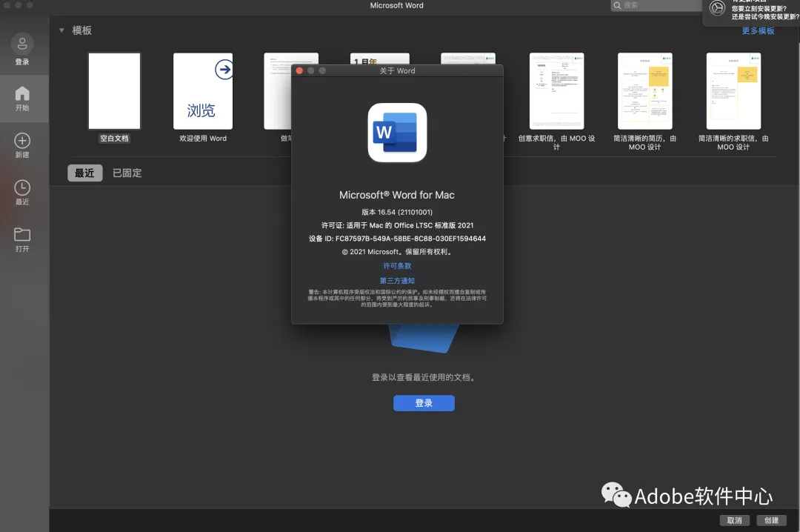The image size is (800, 532).
Task: Select the 空白文档 blank document template
Action: pyautogui.click(x=114, y=91)
